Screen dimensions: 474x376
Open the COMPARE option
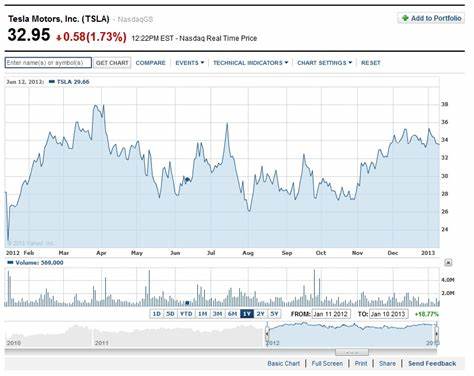tap(150, 63)
